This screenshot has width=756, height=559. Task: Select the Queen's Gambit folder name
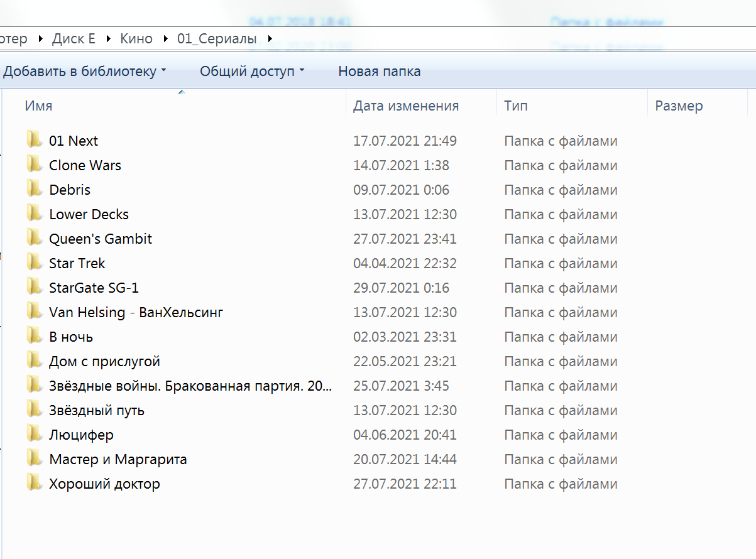pos(101,239)
